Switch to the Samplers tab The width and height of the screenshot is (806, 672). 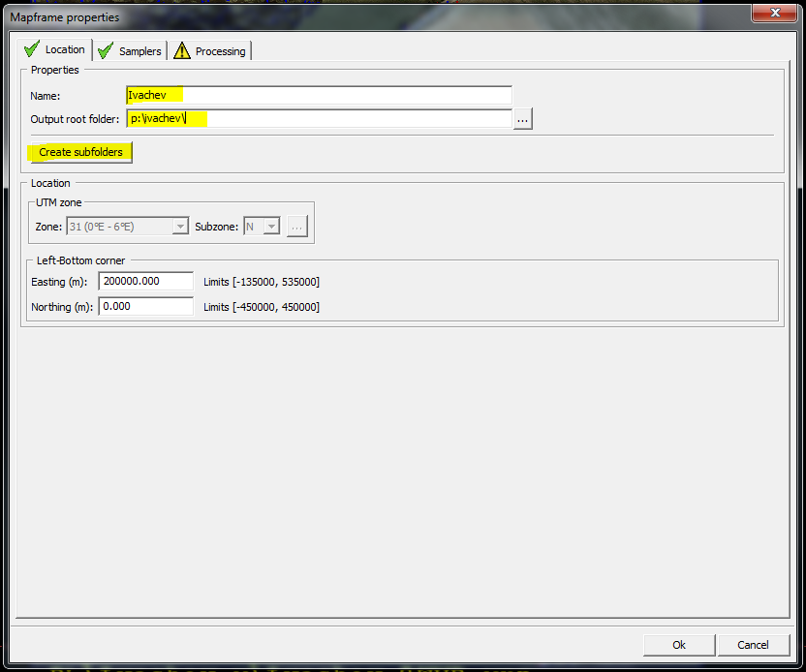pos(140,50)
